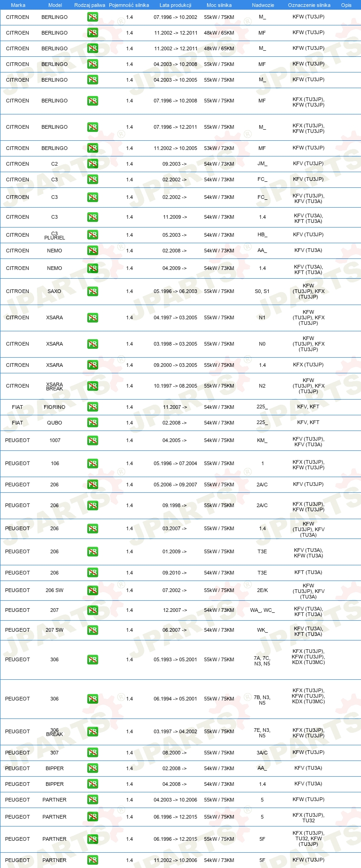Image resolution: width=361 pixels, height=868 pixels.
Task: Click the fuel icon in the CITROEN C3 11.2009 row
Action: click(92, 217)
